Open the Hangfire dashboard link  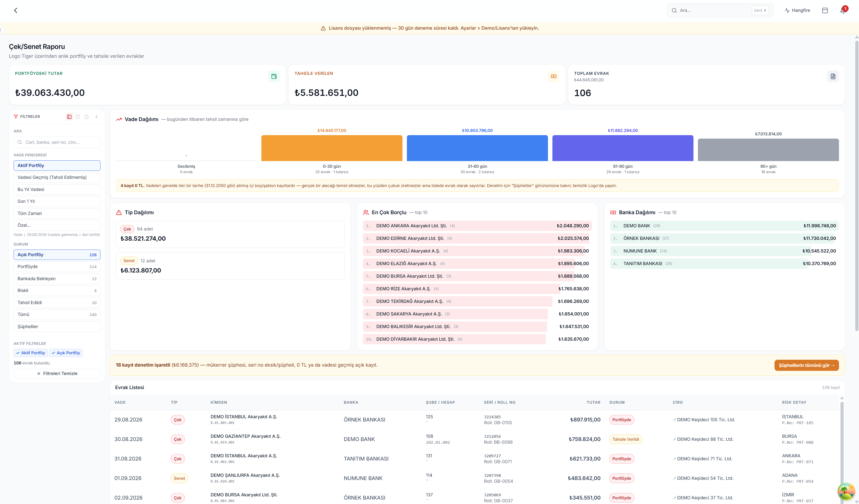tap(797, 10)
